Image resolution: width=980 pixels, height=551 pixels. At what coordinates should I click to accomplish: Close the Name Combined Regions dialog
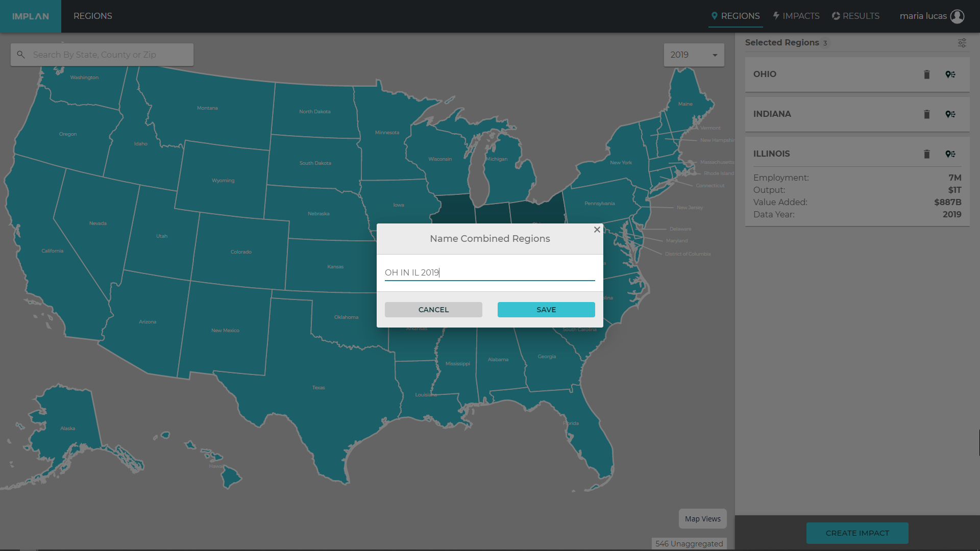[x=597, y=230]
